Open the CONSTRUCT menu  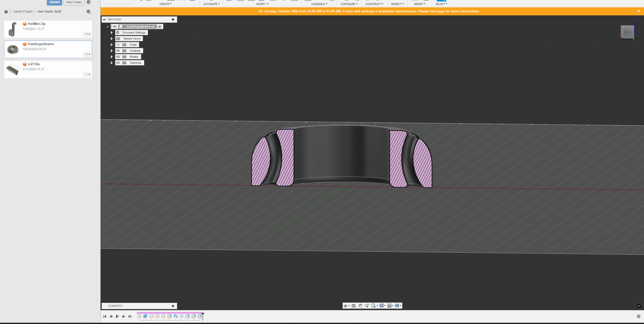click(x=374, y=4)
